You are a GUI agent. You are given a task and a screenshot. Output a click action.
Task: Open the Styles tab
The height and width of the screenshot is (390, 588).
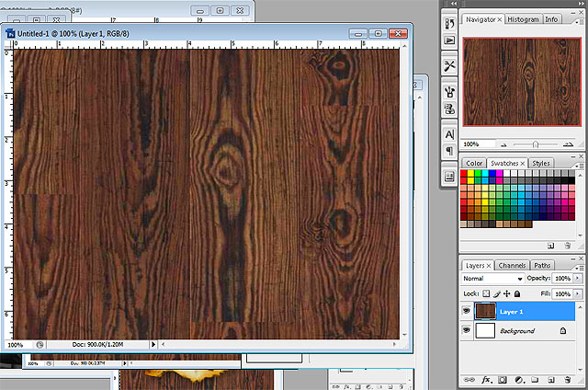[x=541, y=163]
